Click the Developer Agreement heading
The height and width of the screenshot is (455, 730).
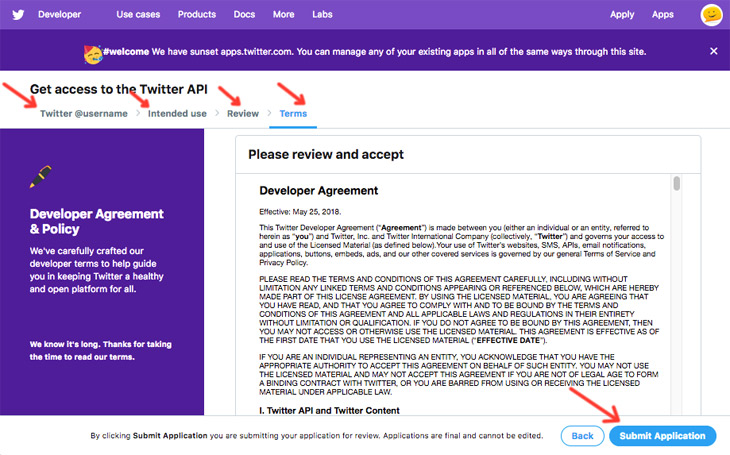318,190
